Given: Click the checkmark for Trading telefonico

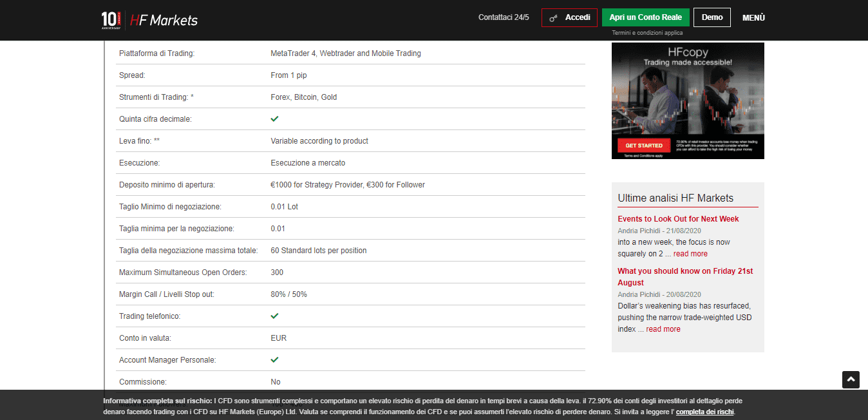Looking at the screenshot, I should (x=274, y=316).
